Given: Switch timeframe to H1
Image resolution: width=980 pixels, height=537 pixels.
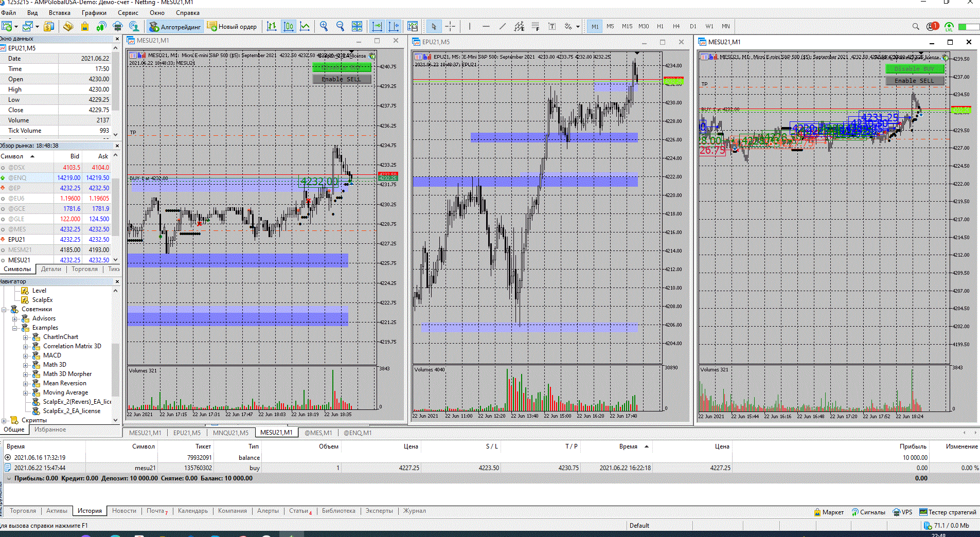Looking at the screenshot, I should tap(660, 26).
